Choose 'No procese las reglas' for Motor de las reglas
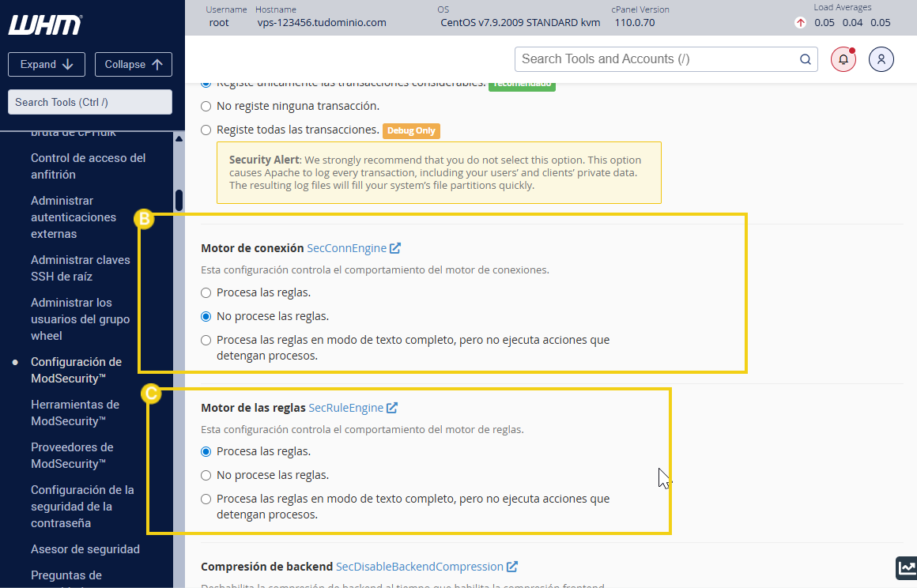Image resolution: width=917 pixels, height=588 pixels. (206, 476)
